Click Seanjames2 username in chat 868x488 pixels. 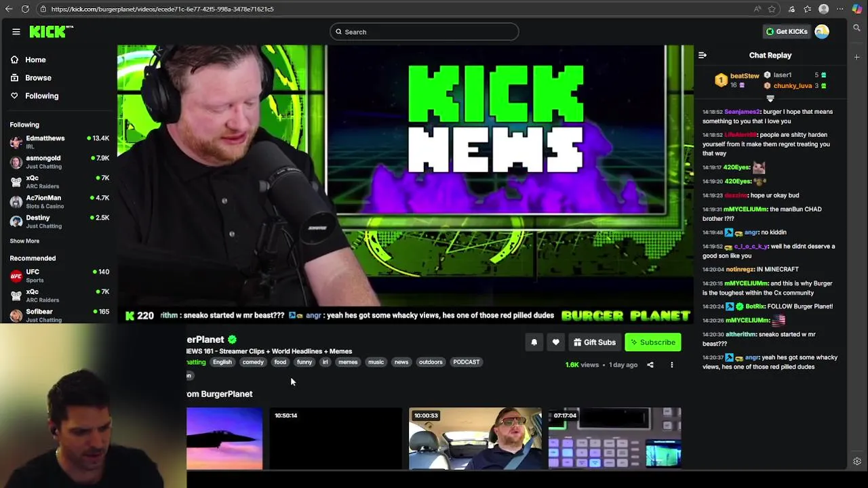(742, 112)
